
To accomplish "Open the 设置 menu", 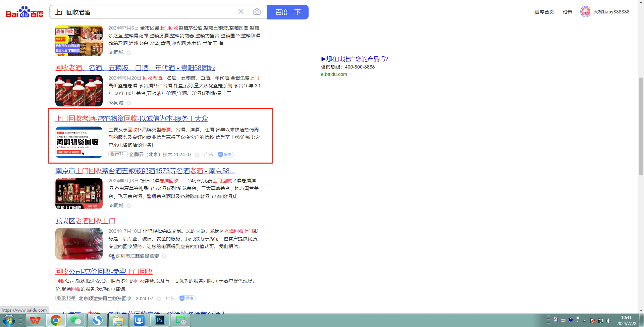I will coord(568,12).
